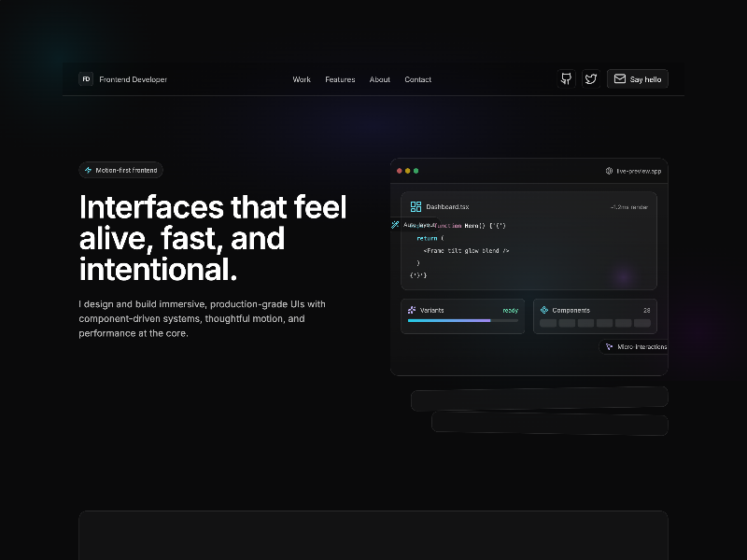Open the Contact link in navigation
Image resolution: width=747 pixels, height=560 pixels.
417,79
